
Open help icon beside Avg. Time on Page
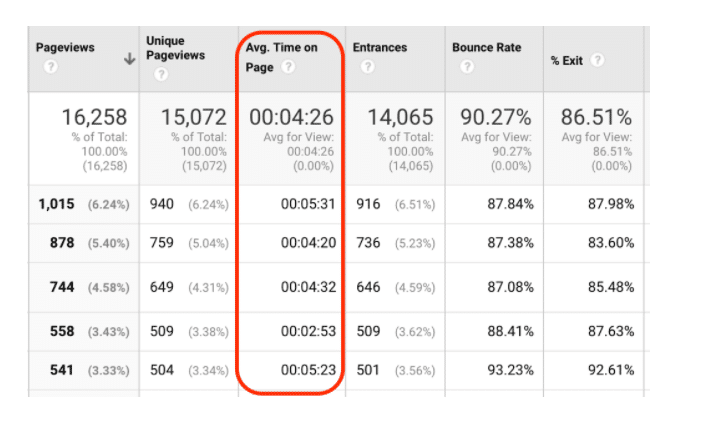click(x=288, y=67)
